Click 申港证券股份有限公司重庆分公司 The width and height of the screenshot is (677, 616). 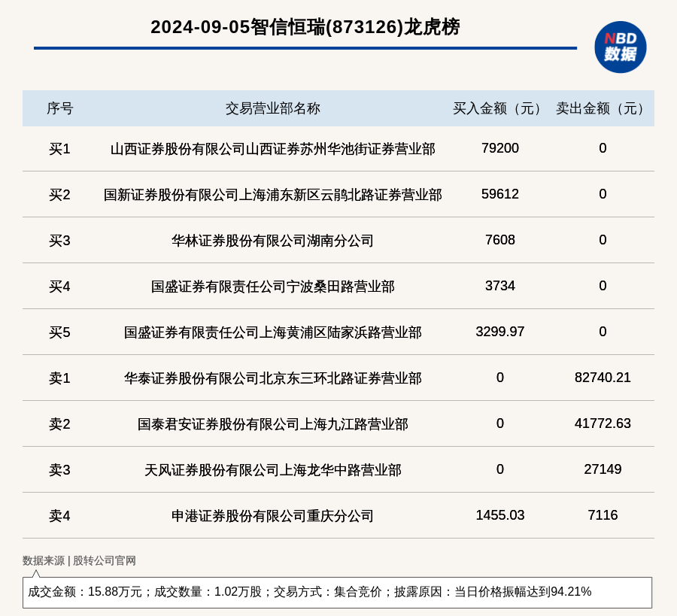(273, 516)
